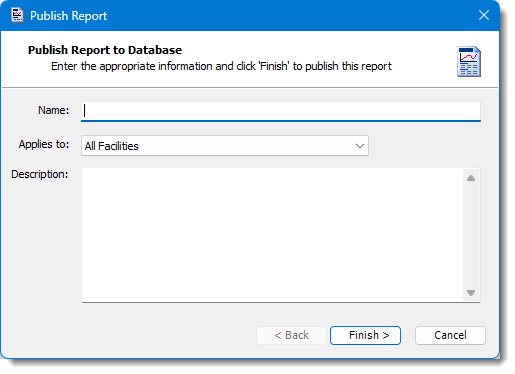515x374 pixels.
Task: Cancel the Publish Report dialog
Action: coord(450,335)
